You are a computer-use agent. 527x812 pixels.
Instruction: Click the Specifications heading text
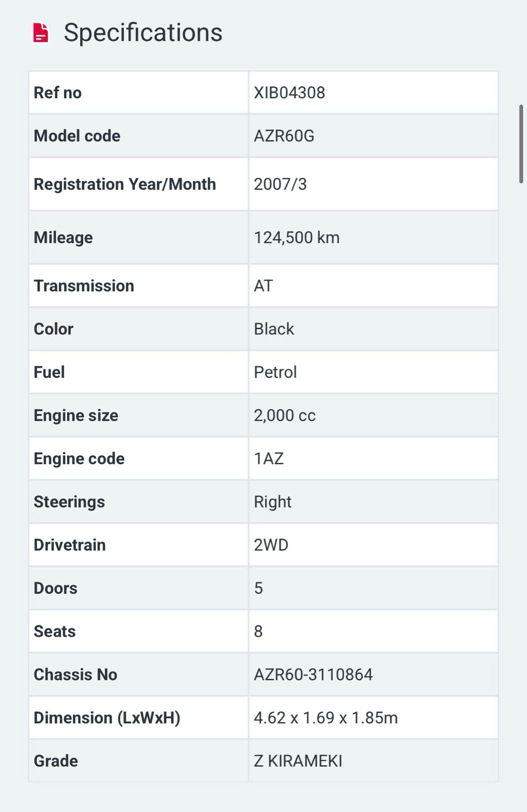coord(143,33)
